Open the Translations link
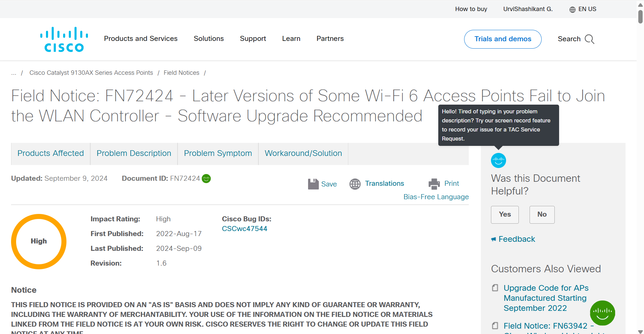Screen dimensions: 644x334 coord(385,183)
